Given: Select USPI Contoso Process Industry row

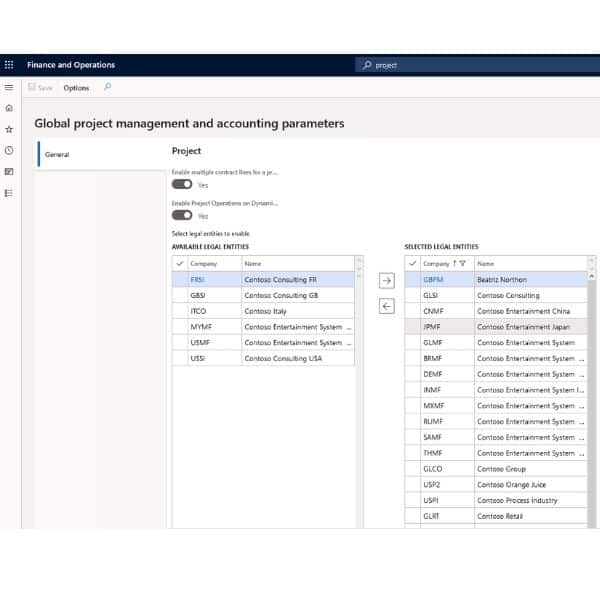Looking at the screenshot, I should tap(496, 500).
